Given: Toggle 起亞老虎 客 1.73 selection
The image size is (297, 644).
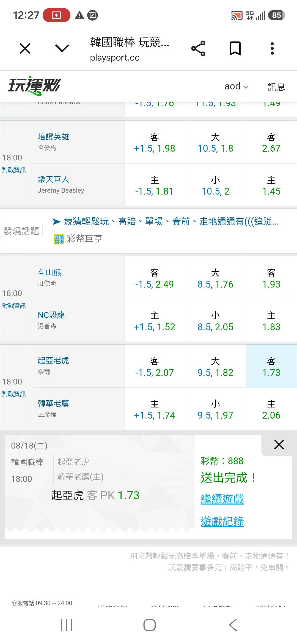Looking at the screenshot, I should (271, 366).
